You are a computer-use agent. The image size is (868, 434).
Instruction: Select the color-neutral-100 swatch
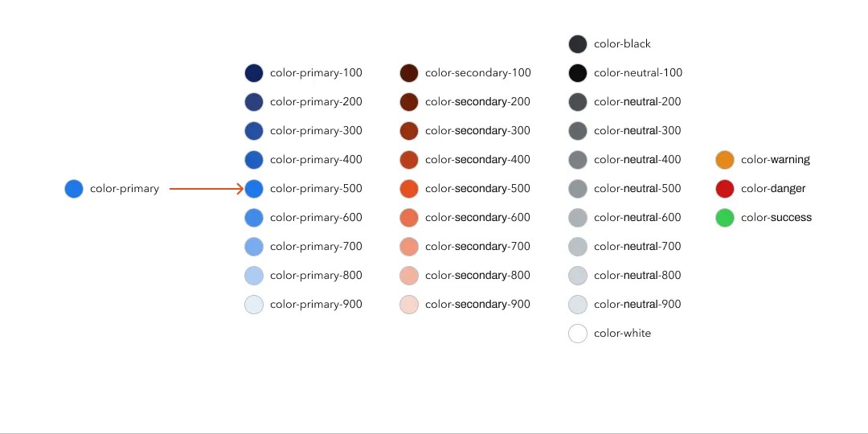tap(578, 73)
